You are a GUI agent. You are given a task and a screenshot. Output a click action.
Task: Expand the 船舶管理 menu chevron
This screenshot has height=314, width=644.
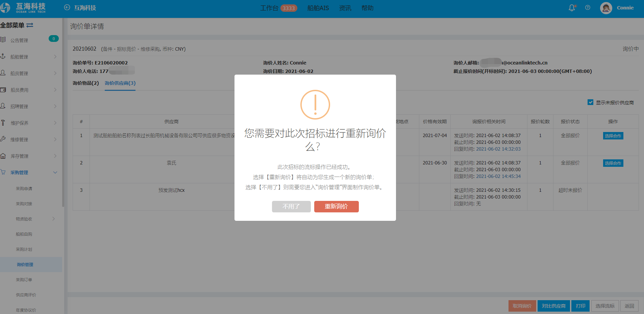pyautogui.click(x=55, y=57)
